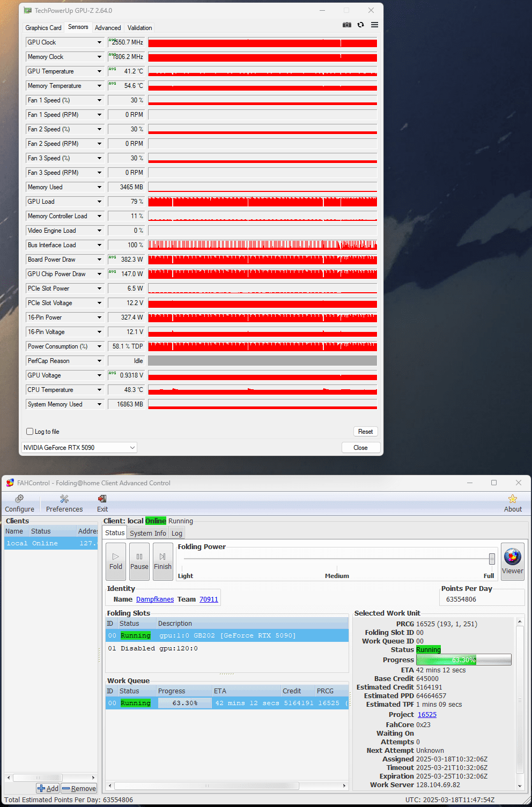
Task: Click the Description column header in Folding Slots
Action: [252, 624]
